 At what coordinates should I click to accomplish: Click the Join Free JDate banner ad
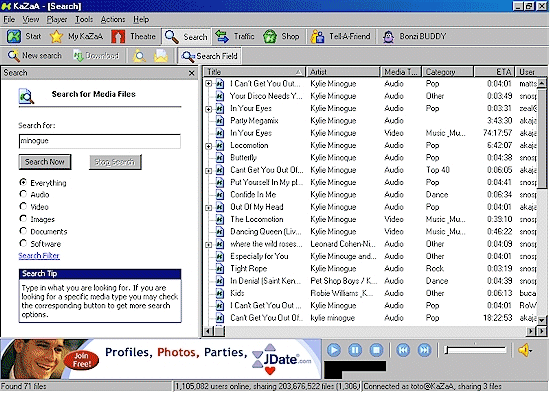pos(161,359)
